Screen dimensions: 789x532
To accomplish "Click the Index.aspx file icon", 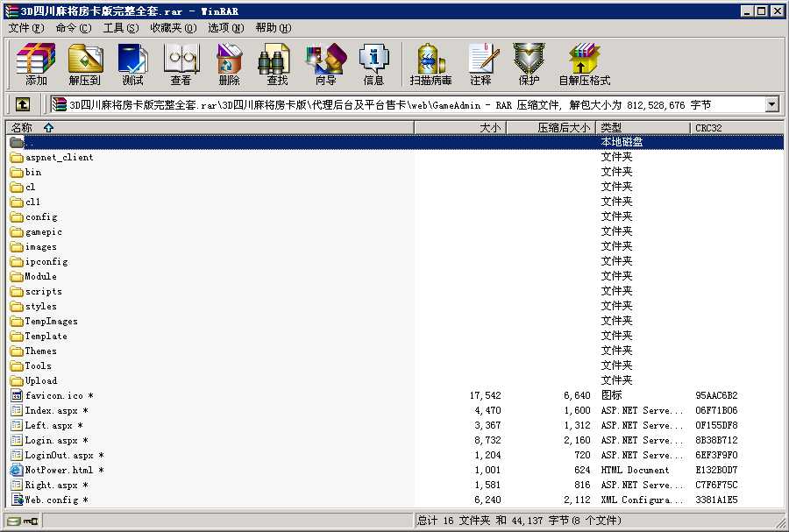I will (x=17, y=411).
